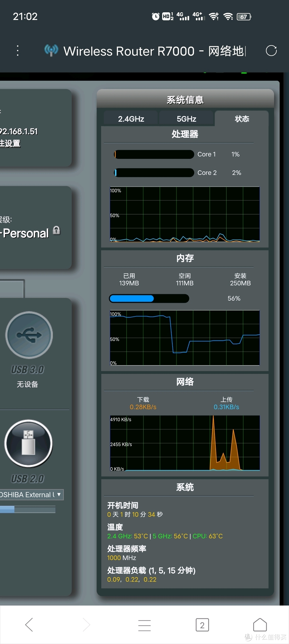Select the upload speed 0.31KB/s value
289x644 pixels.
[226, 407]
